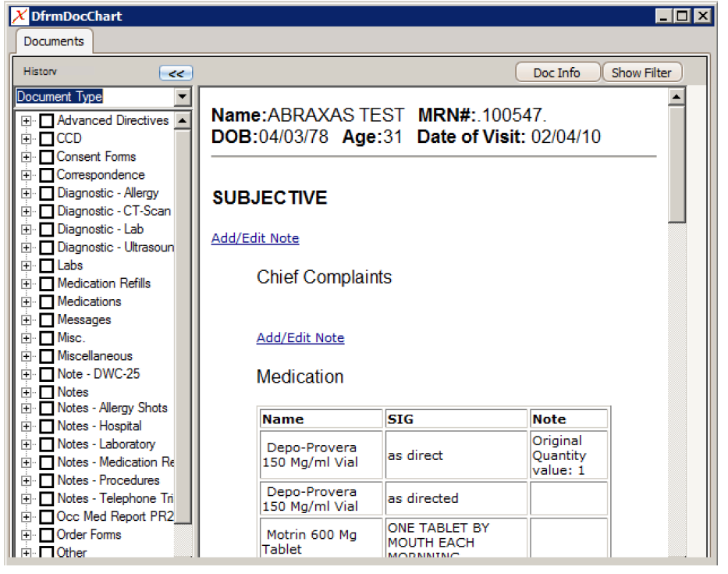Expand the Diagnostic - Ultrasound node
The image size is (728, 574).
point(27,248)
